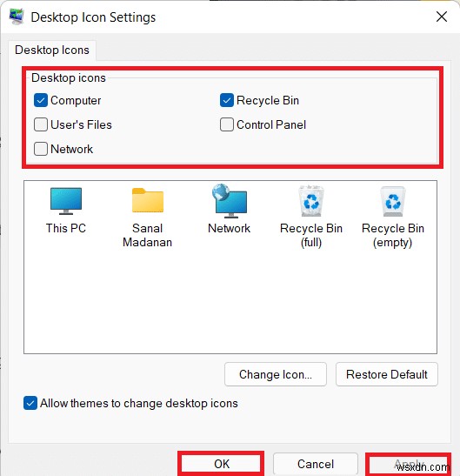Click the Desktop Icon Settings title icon

[x=17, y=17]
